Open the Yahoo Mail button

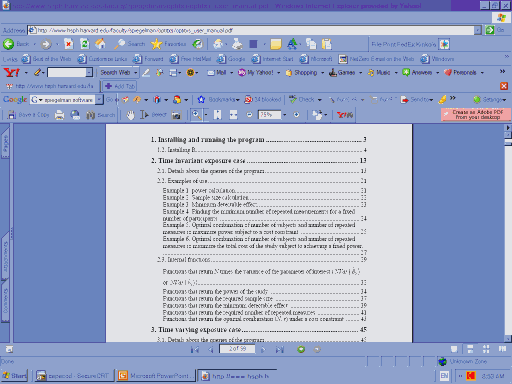pyautogui.click(x=217, y=72)
